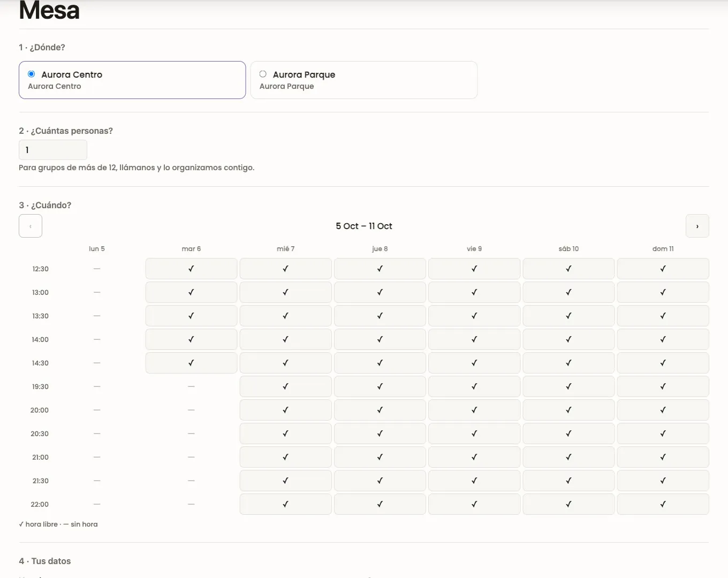
Task: Pick the 13:00 slot on sáb 10
Action: pos(568,292)
